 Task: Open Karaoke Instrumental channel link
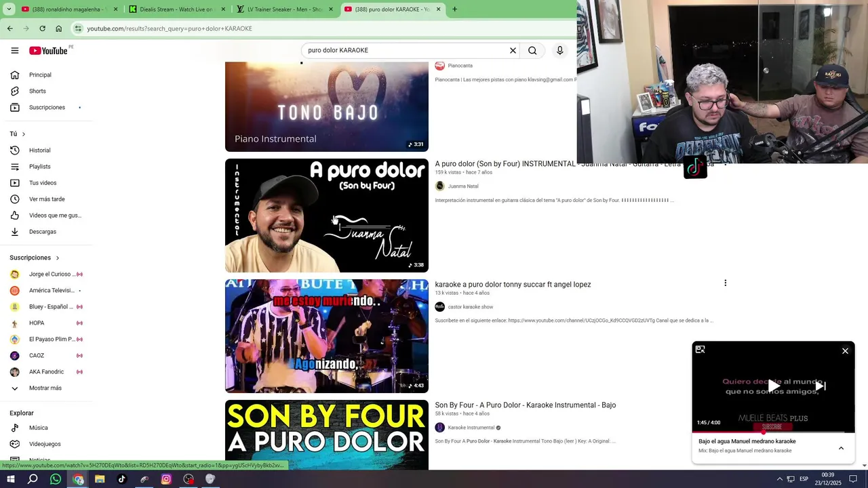pyautogui.click(x=471, y=428)
